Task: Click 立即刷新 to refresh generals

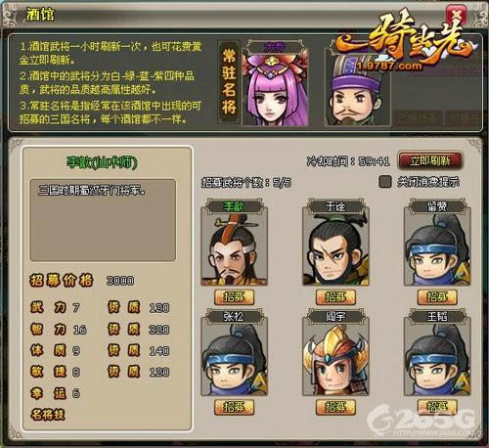Action: click(x=430, y=160)
